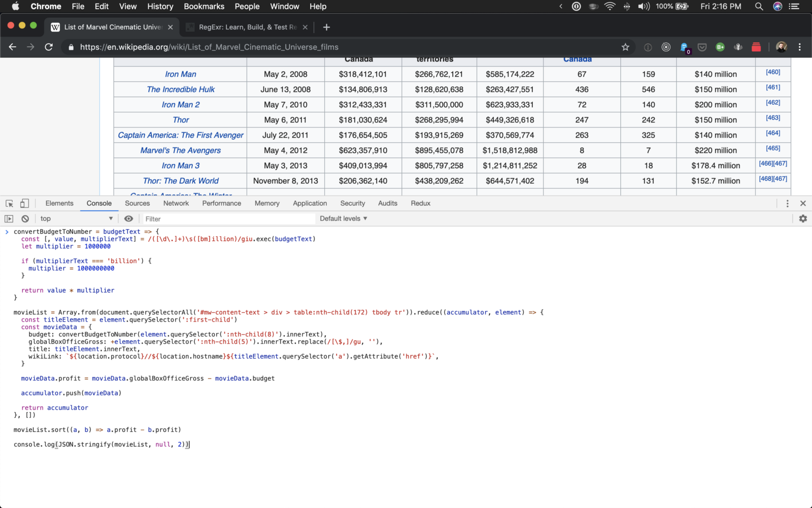Click the concentric circles extension icon
This screenshot has height=508, width=812.
[x=666, y=47]
